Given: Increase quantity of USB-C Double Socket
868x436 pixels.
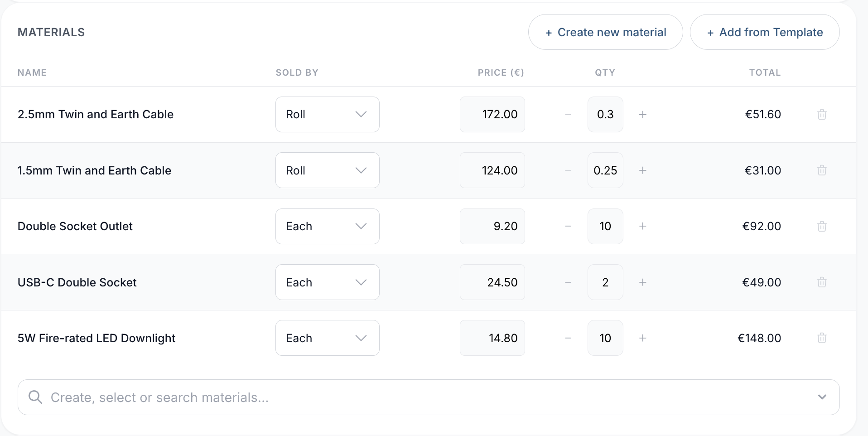Looking at the screenshot, I should point(642,282).
